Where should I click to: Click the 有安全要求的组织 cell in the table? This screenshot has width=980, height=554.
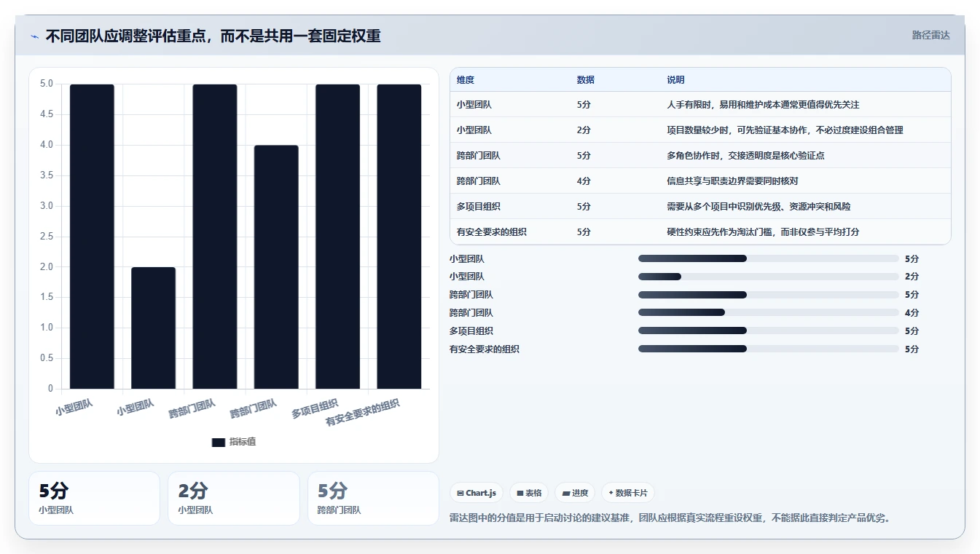(x=492, y=232)
